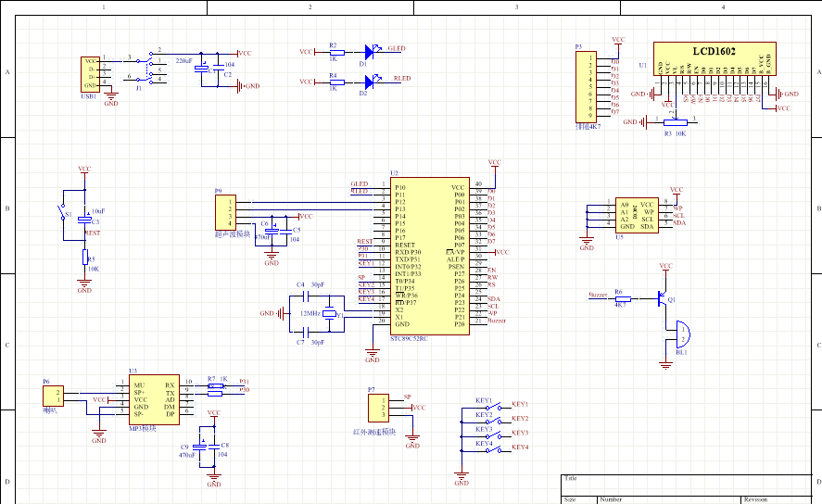Viewport: 822px width, 504px height.
Task: Click the "Revision" field in the title block
Action: click(756, 499)
